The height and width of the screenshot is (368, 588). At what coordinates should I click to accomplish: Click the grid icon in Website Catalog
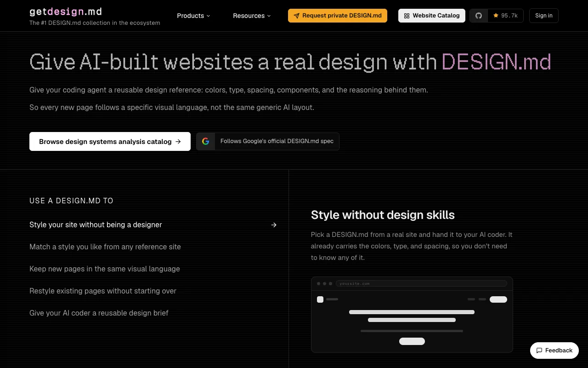tap(407, 16)
